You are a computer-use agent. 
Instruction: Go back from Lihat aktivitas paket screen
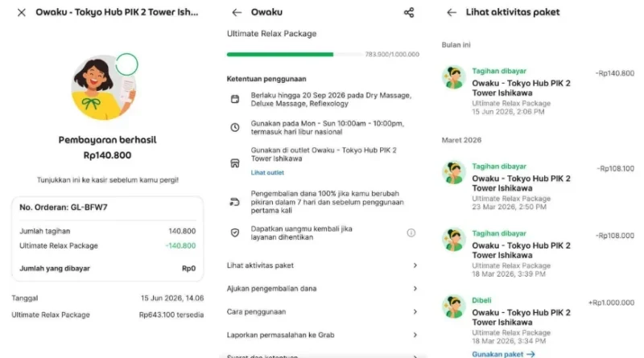(452, 13)
